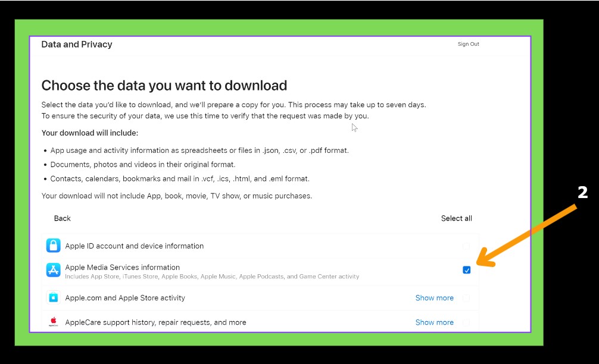Uncheck Apple Media Services information checkbox
Screen dimensions: 599x364
tap(466, 270)
